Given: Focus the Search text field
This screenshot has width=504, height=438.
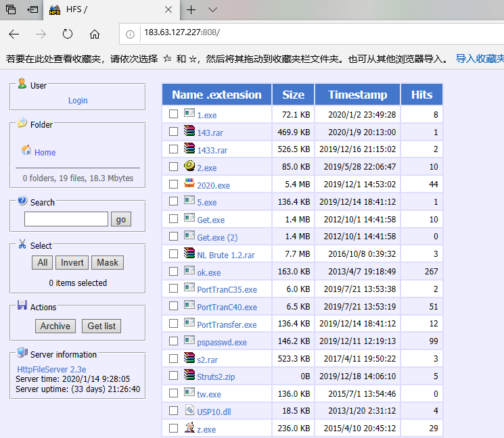Looking at the screenshot, I should click(x=66, y=219).
